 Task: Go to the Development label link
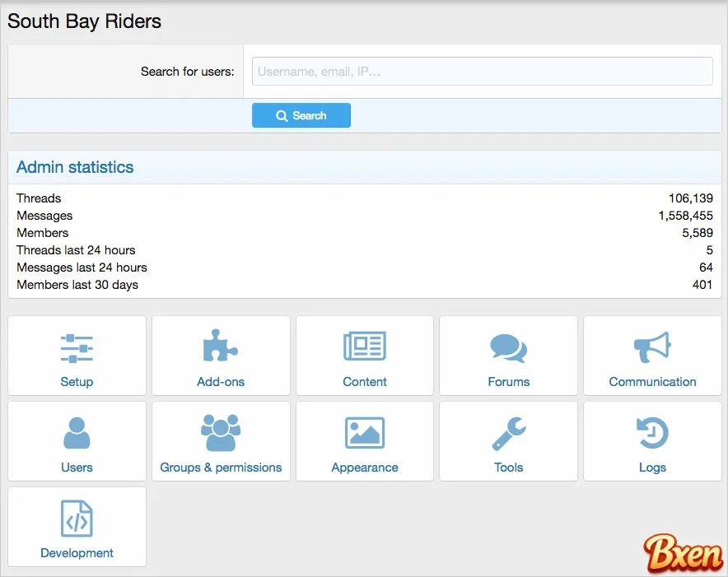pyautogui.click(x=77, y=553)
